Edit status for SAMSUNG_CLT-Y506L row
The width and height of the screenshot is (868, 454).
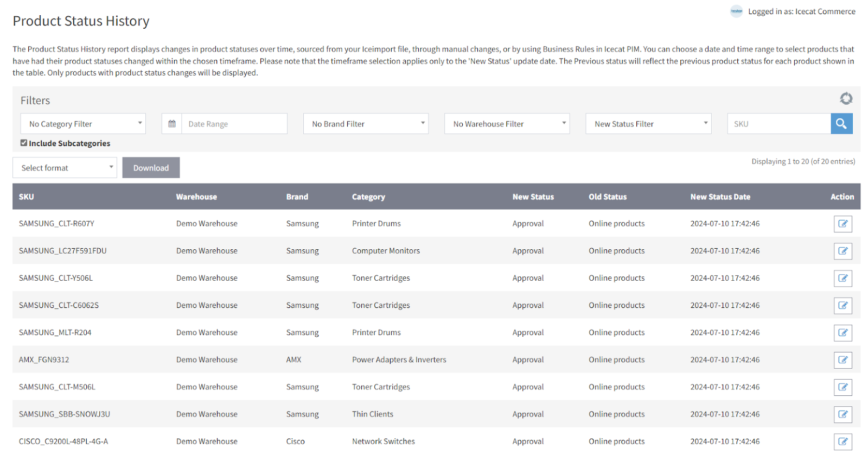[843, 278]
